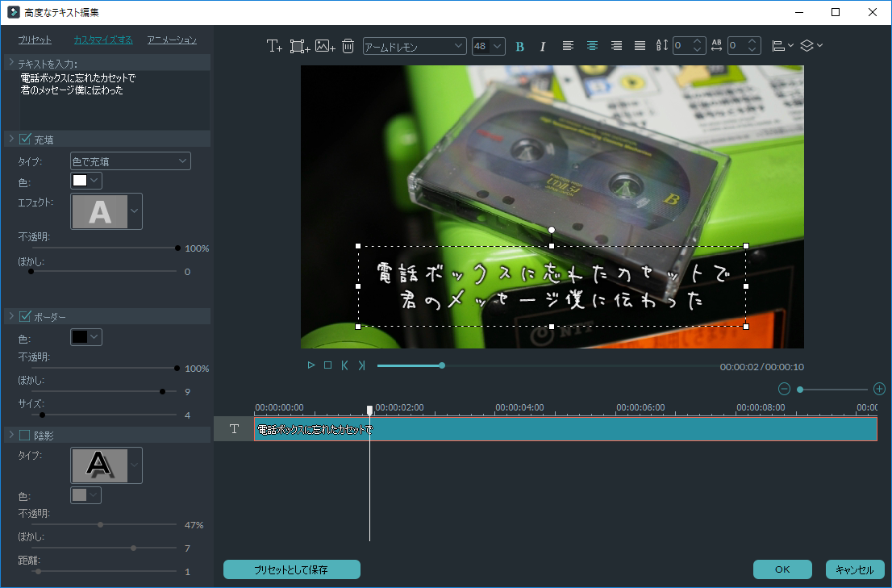892x588 pixels.
Task: Click the shadow 距離 distance slider
Action: coord(104,571)
